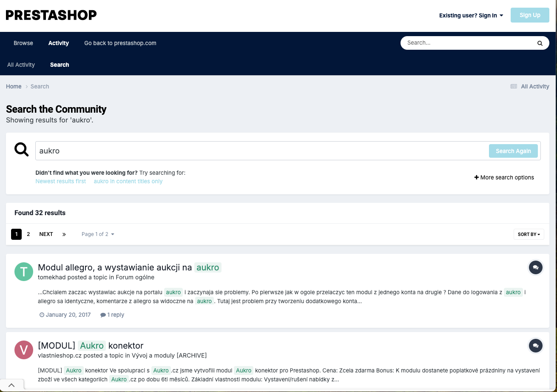Image resolution: width=557 pixels, height=392 pixels.
Task: Open the [MODUL] Aukro konektor topic
Action: pyautogui.click(x=91, y=346)
